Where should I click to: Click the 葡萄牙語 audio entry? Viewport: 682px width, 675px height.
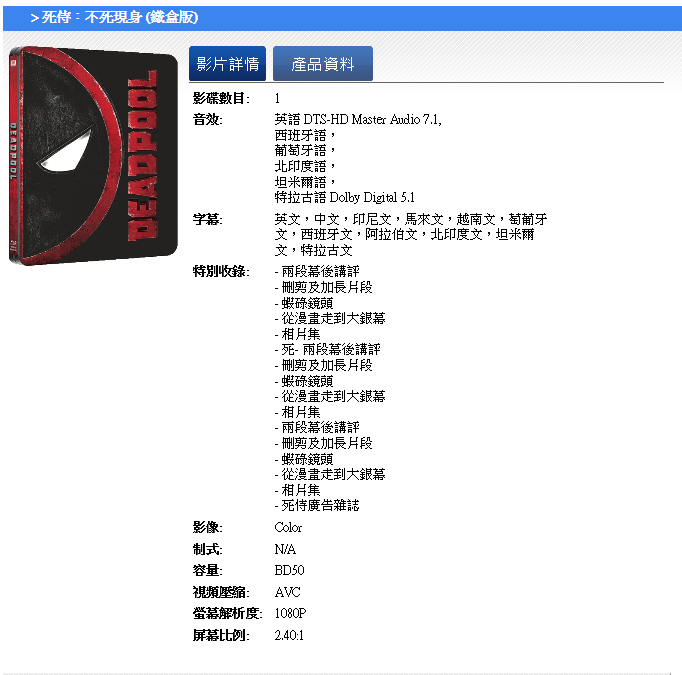[x=305, y=150]
